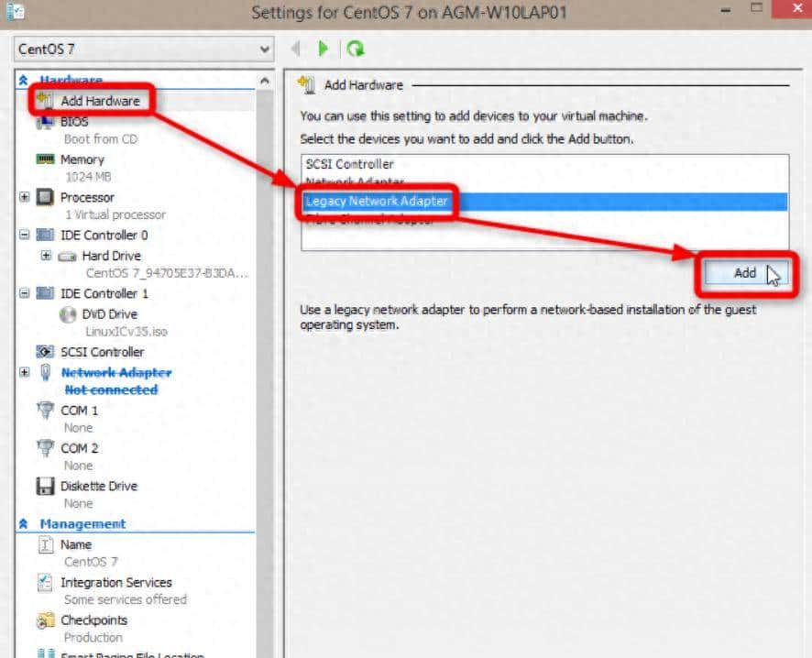The image size is (812, 658).
Task: Click the settings tree vertical scrollbar track
Action: click(265, 373)
